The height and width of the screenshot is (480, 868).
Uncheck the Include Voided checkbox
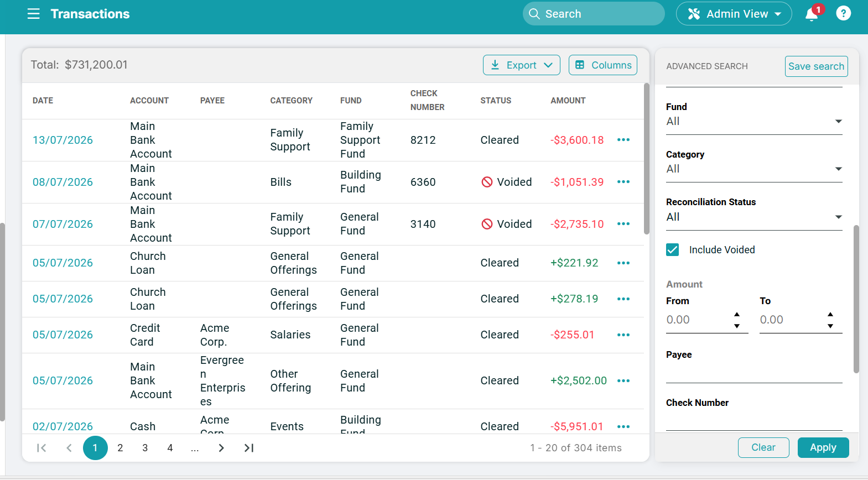[673, 250]
